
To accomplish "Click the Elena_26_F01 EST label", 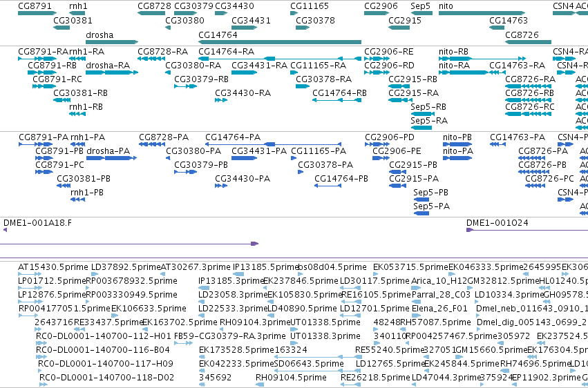I will click(439, 309).
